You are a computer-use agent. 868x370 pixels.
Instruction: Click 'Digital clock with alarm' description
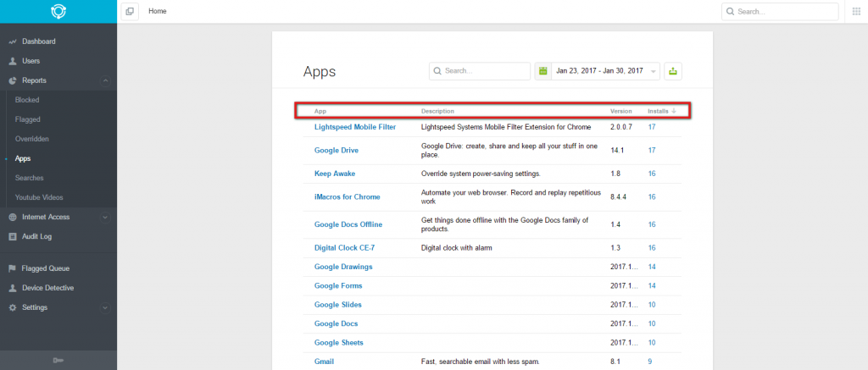pos(457,248)
